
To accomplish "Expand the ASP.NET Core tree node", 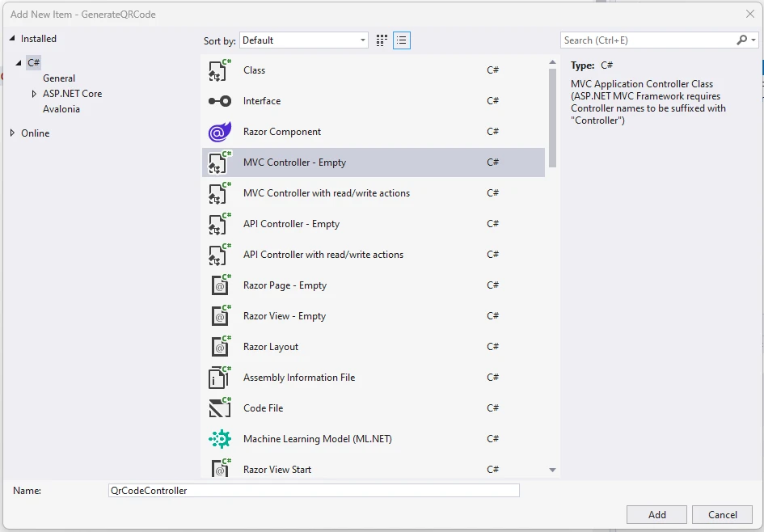I will click(34, 94).
